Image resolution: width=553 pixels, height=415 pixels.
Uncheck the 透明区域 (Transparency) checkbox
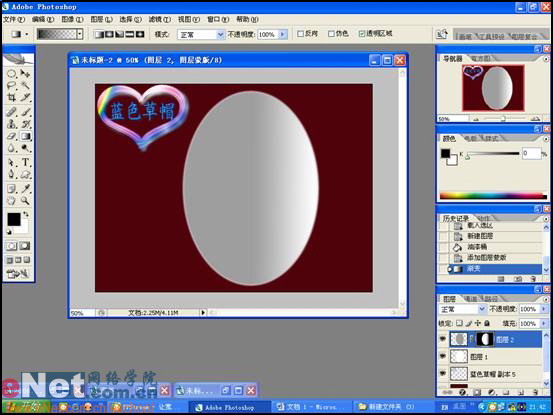[x=361, y=34]
